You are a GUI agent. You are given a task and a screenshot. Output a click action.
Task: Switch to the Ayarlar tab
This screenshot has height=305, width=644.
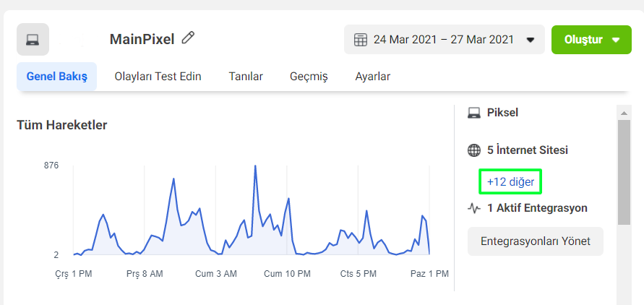pyautogui.click(x=373, y=77)
